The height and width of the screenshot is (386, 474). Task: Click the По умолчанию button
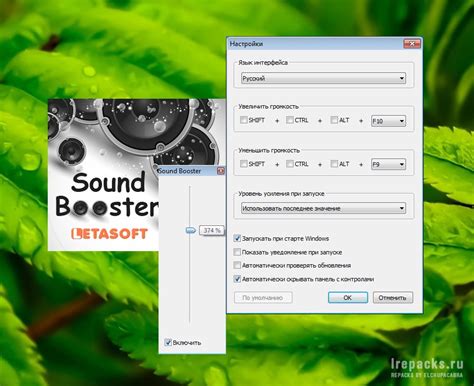pos(263,298)
